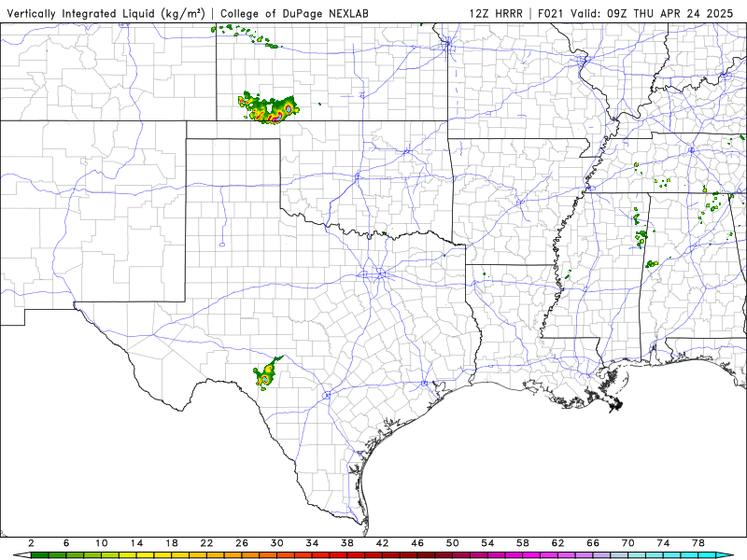Click the color bar label "42"
This screenshot has width=747, height=560.
(382, 543)
